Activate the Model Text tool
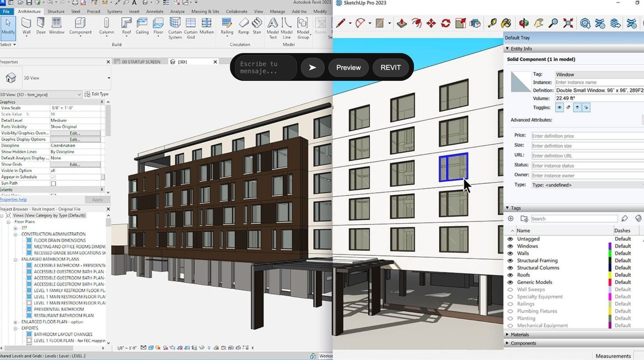This screenshot has width=644, height=360. coord(273,28)
